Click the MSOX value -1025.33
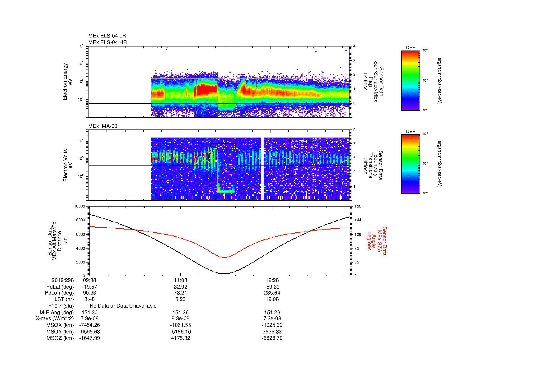 pos(272,325)
